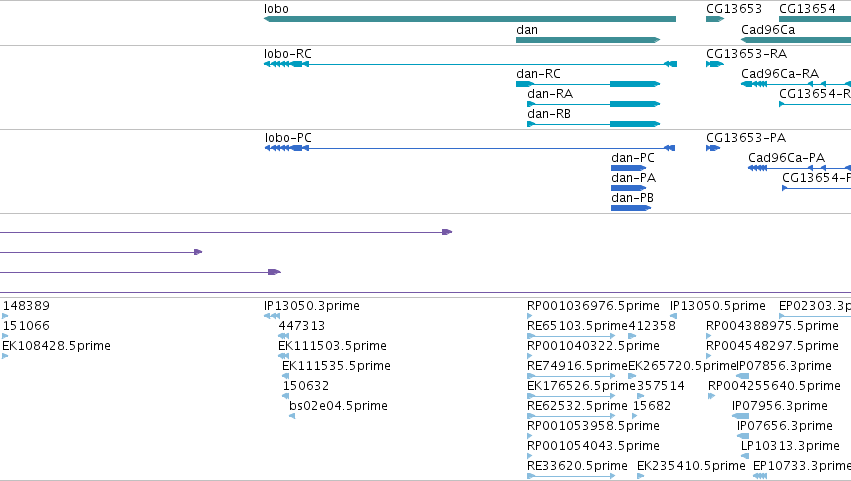
Task: Click the lobo-PC protein feature
Action: 469,148
